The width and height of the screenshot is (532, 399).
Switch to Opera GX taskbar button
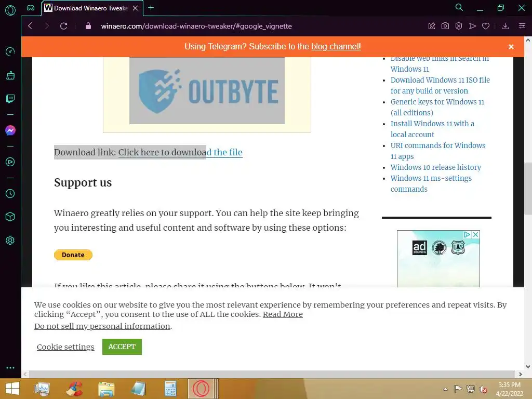click(201, 389)
